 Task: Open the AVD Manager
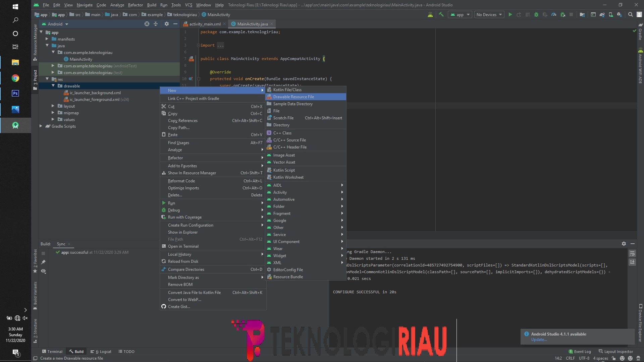point(611,14)
